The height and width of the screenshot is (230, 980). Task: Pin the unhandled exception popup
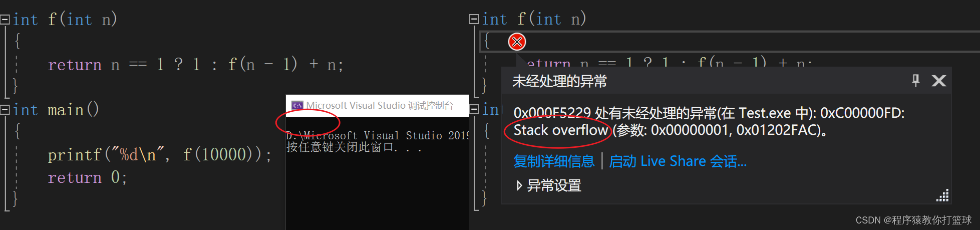pyautogui.click(x=916, y=80)
